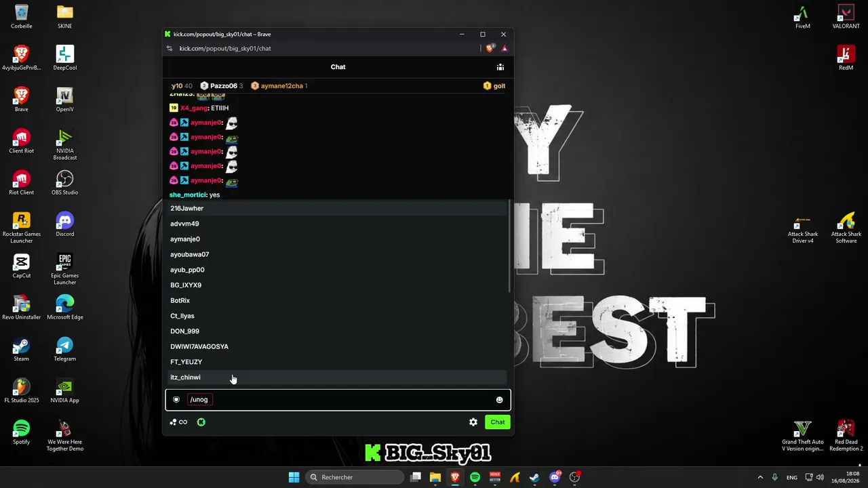This screenshot has width=868, height=488.
Task: Select the Revo Uninstaller desktop icon
Action: 22,308
